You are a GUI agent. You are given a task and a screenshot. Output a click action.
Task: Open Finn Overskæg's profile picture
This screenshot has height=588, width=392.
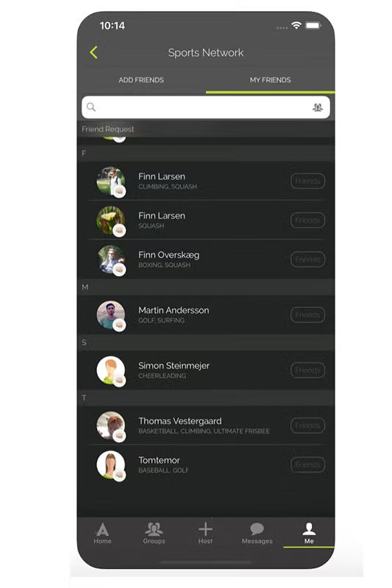pos(110,259)
